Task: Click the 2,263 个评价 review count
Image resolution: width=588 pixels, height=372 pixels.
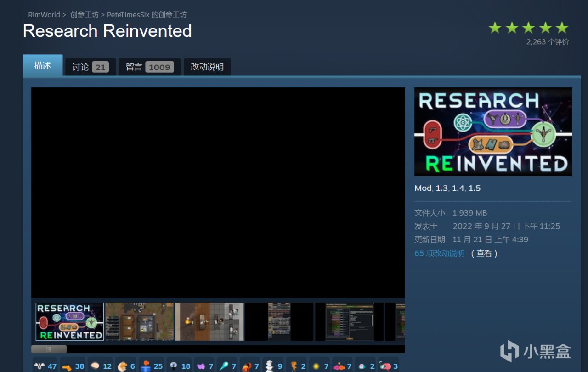Action: [x=548, y=42]
